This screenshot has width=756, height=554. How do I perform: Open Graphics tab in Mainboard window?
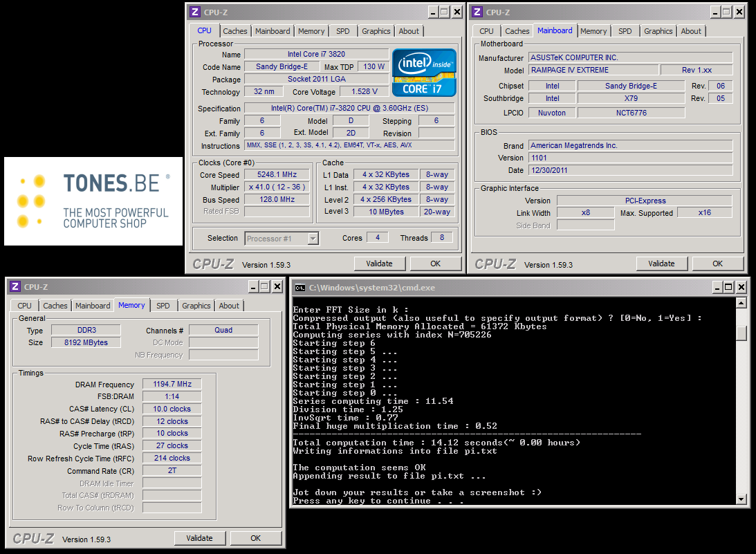coord(658,31)
